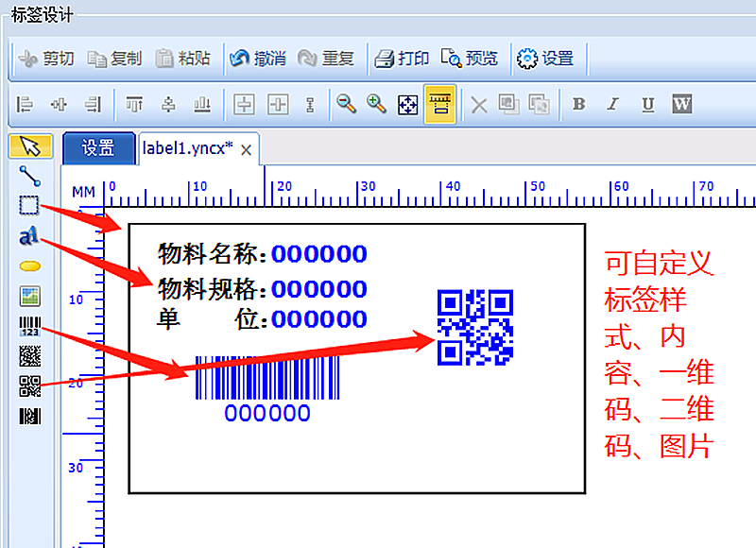Select the 1D barcode tool

pos(30,326)
